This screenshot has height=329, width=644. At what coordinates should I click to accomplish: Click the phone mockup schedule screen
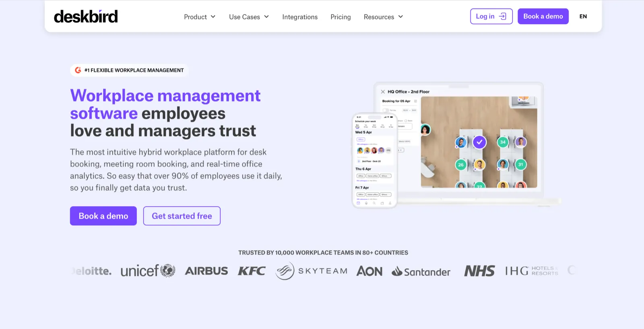374,161
